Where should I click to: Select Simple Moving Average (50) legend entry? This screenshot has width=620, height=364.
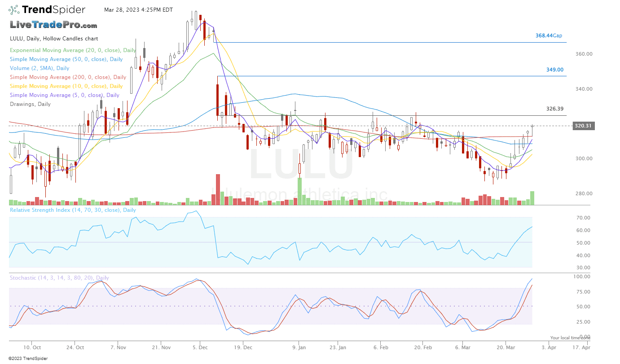click(x=66, y=59)
